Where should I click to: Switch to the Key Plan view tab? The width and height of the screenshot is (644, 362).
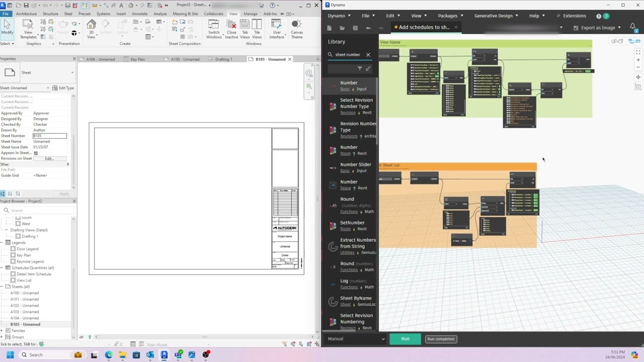pyautogui.click(x=137, y=59)
